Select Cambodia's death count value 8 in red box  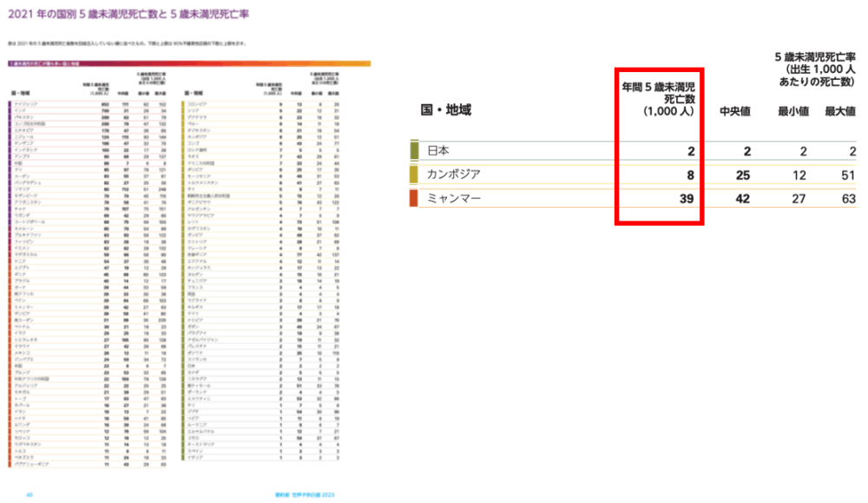692,175
